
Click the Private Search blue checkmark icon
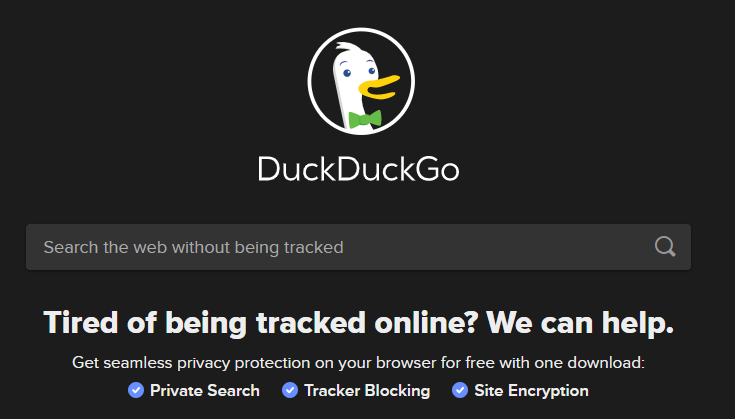136,390
